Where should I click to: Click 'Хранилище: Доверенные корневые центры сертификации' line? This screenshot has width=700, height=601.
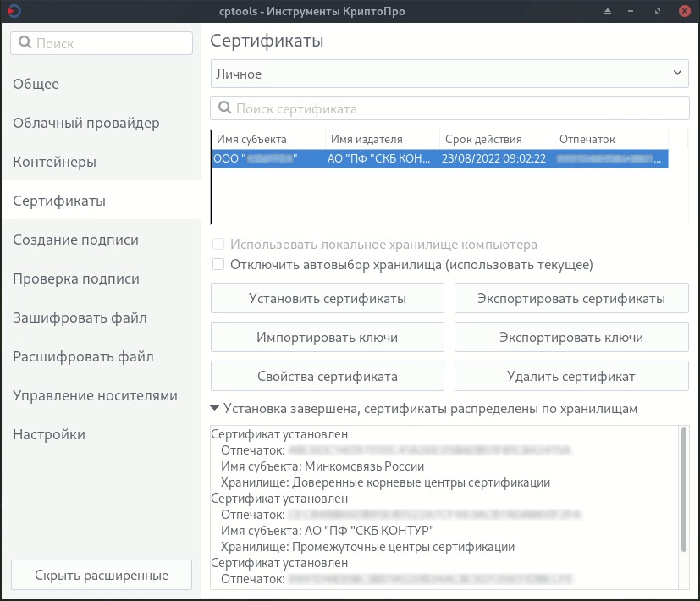(x=385, y=482)
